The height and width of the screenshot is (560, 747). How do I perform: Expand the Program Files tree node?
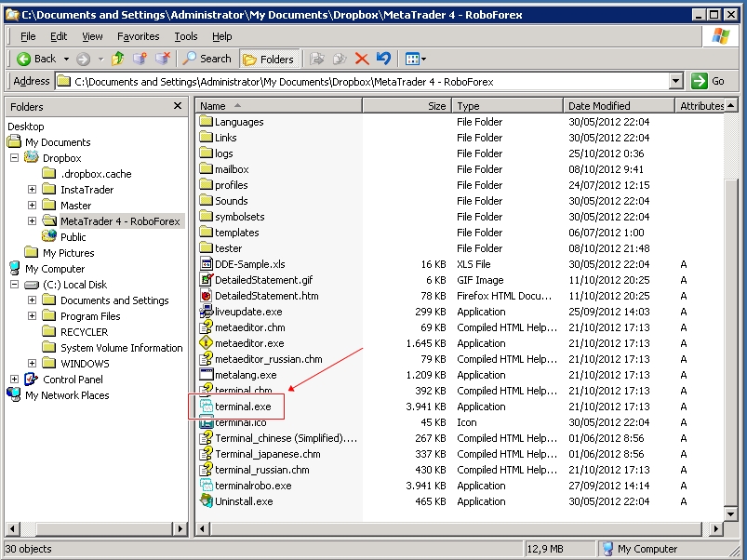(x=32, y=315)
